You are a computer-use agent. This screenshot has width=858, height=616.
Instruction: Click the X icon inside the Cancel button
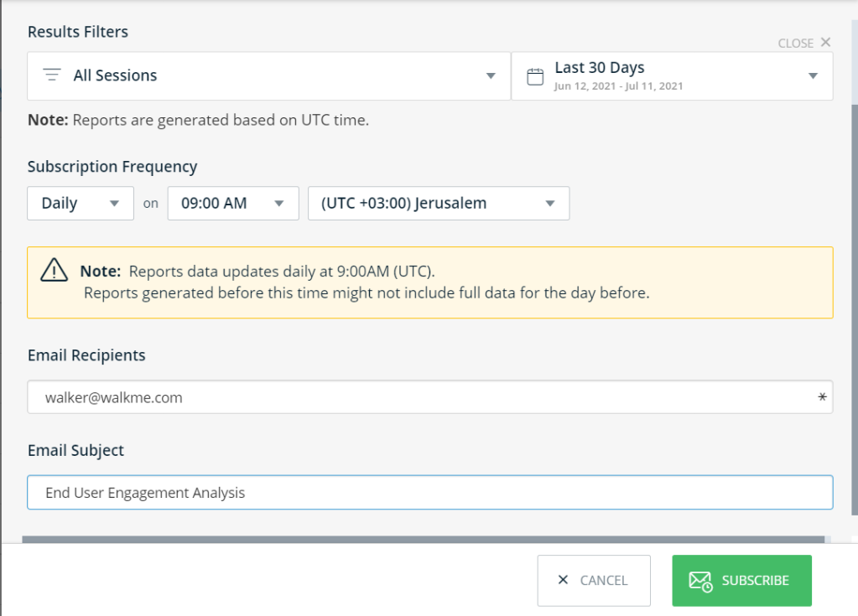[563, 580]
